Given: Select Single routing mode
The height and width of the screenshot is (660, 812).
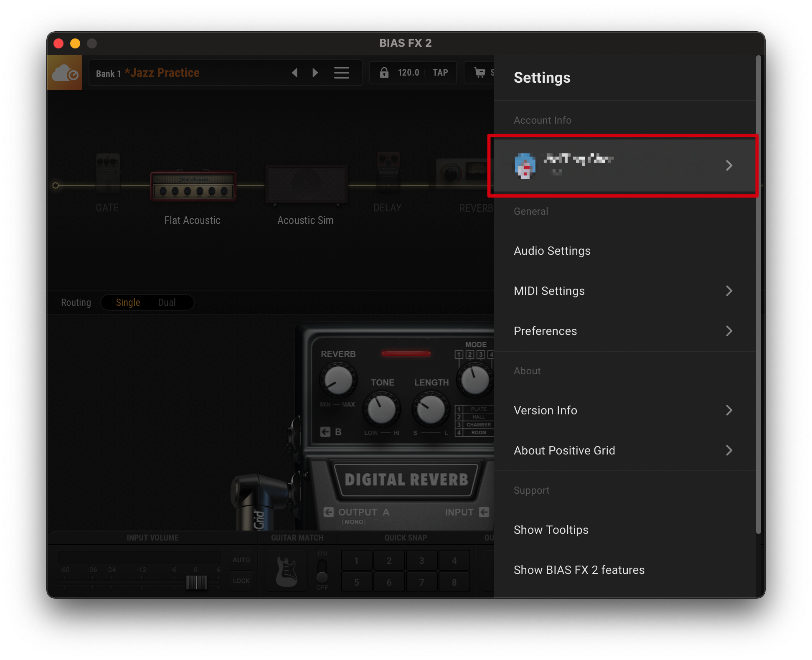Looking at the screenshot, I should click(x=128, y=302).
